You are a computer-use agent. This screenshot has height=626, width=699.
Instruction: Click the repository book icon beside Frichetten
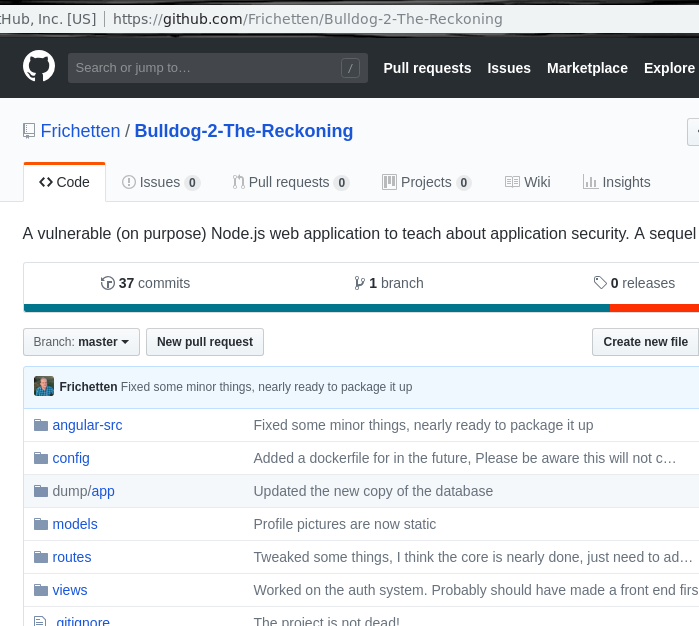click(x=30, y=131)
